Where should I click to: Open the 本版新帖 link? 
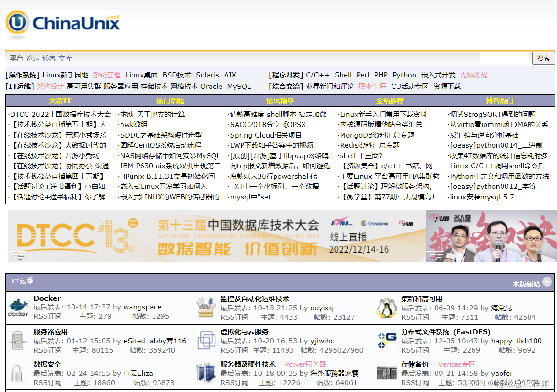tap(526, 284)
